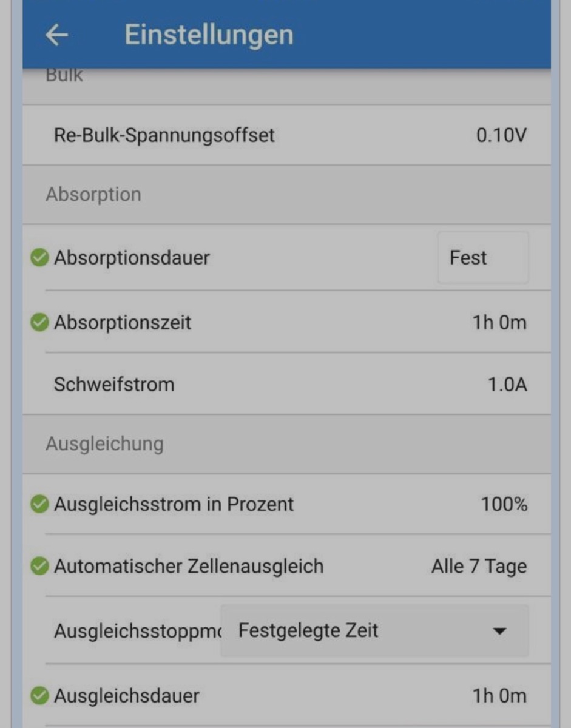Click green check icon beside Absorptionsdauer
Image resolution: width=571 pixels, height=728 pixels.
click(x=39, y=258)
